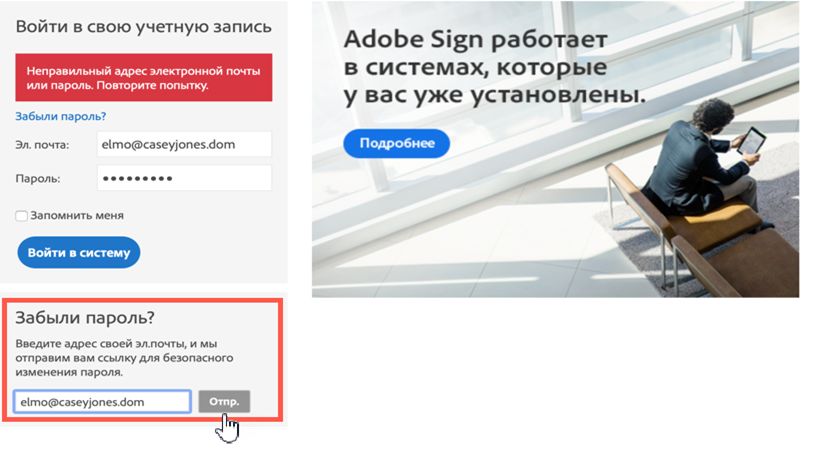Click the 'Пароль:' field label
This screenshot has height=453, width=830.
pyautogui.click(x=38, y=179)
